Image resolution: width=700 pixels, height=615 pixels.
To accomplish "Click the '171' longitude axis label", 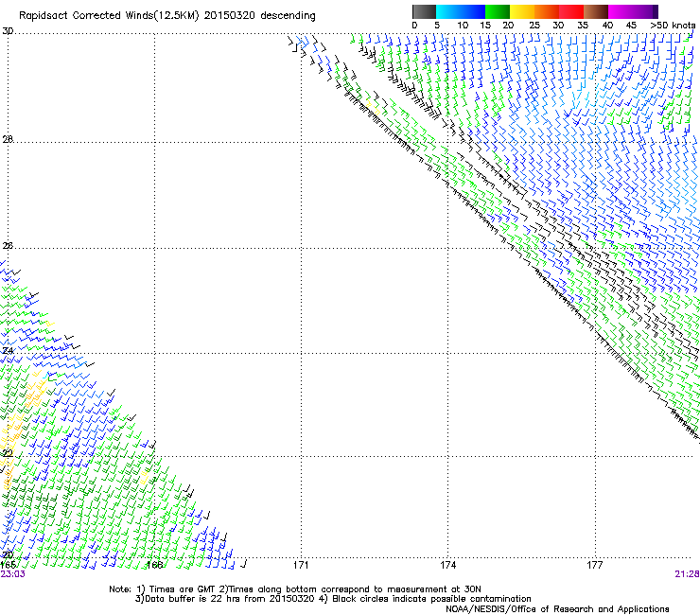I will (x=301, y=565).
